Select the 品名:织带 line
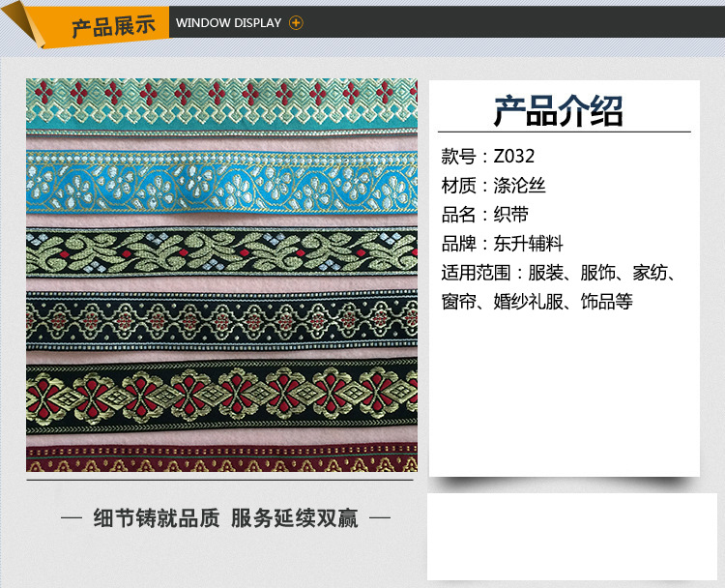 coord(485,215)
